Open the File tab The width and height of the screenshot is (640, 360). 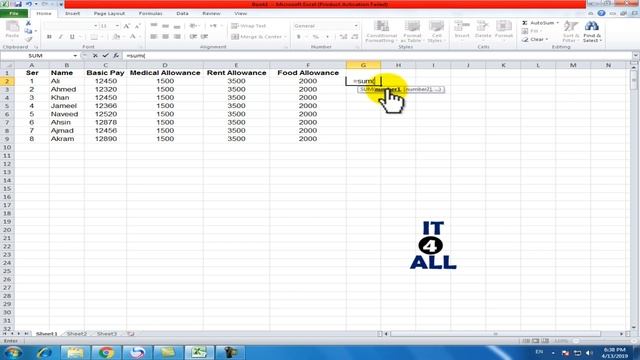coord(14,13)
